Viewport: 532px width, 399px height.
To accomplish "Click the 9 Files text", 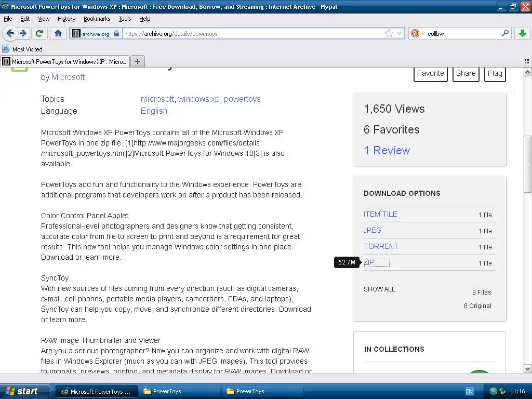I will tap(482, 292).
